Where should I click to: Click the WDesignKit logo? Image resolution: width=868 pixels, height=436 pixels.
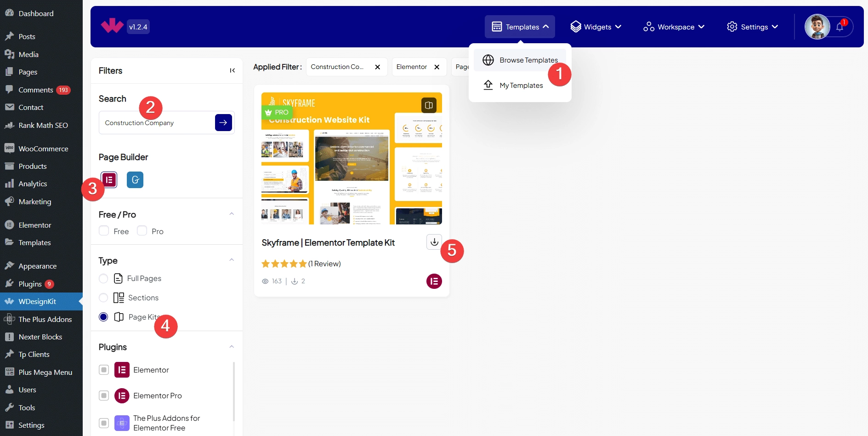(x=112, y=26)
